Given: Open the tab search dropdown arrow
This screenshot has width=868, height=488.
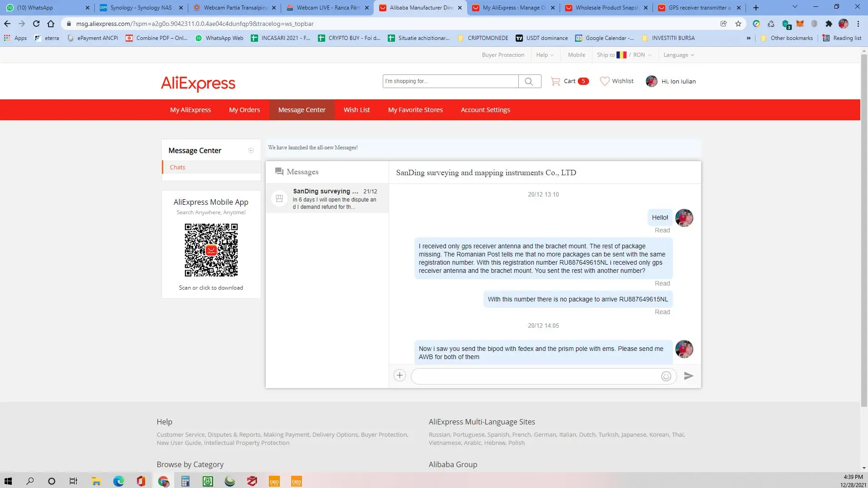Looking at the screenshot, I should (x=795, y=7).
